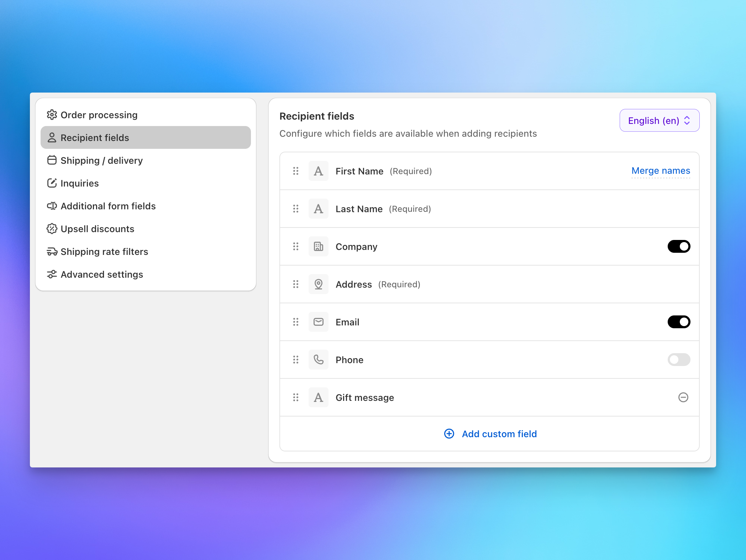Click the Address location pin icon

[318, 284]
